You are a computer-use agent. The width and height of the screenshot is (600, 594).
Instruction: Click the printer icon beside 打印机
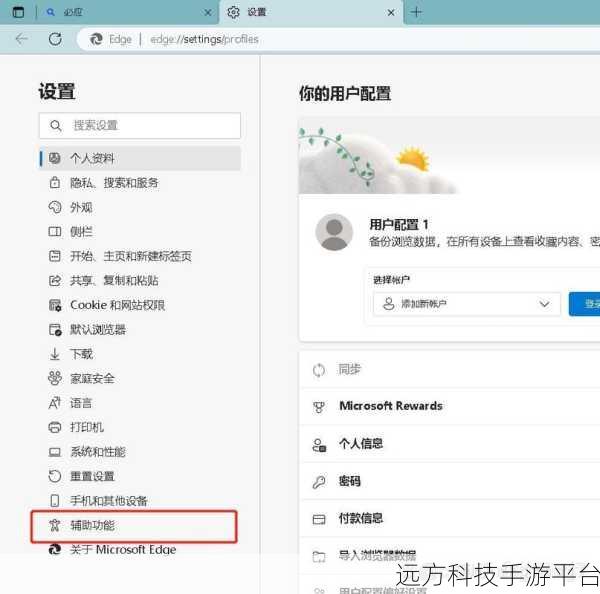[55, 427]
